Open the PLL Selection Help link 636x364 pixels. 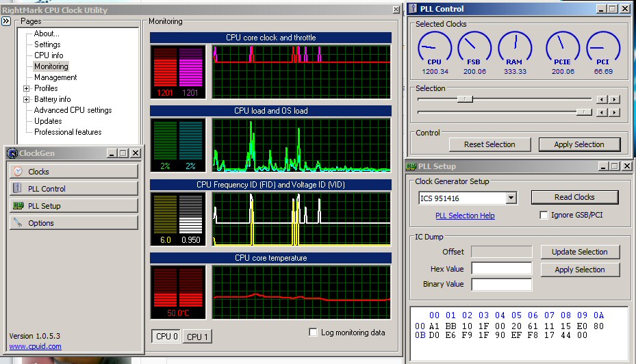(x=465, y=216)
